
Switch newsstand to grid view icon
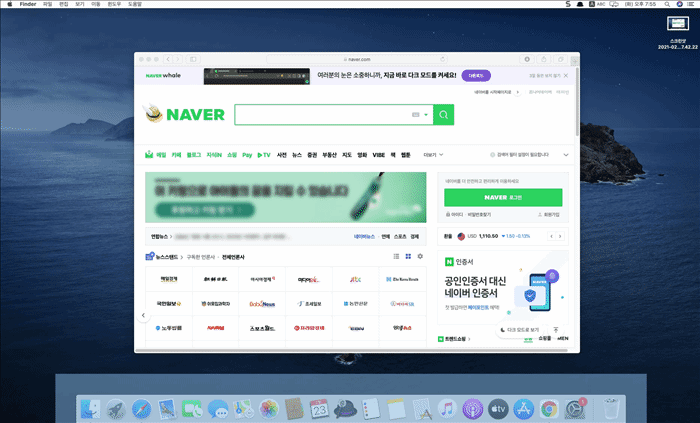pyautogui.click(x=408, y=257)
